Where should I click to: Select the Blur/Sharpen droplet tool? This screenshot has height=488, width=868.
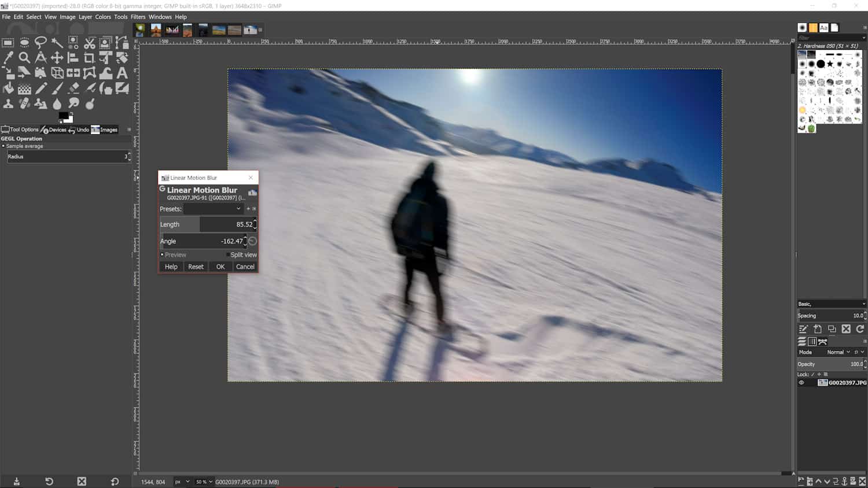click(57, 104)
